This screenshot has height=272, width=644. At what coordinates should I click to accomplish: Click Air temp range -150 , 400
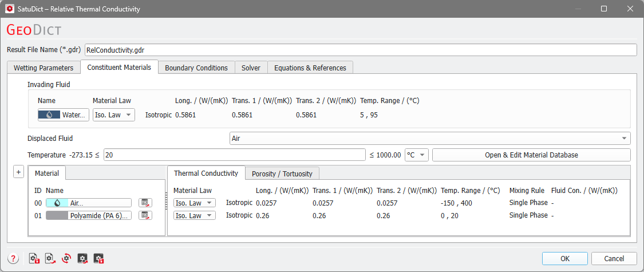pyautogui.click(x=456, y=203)
